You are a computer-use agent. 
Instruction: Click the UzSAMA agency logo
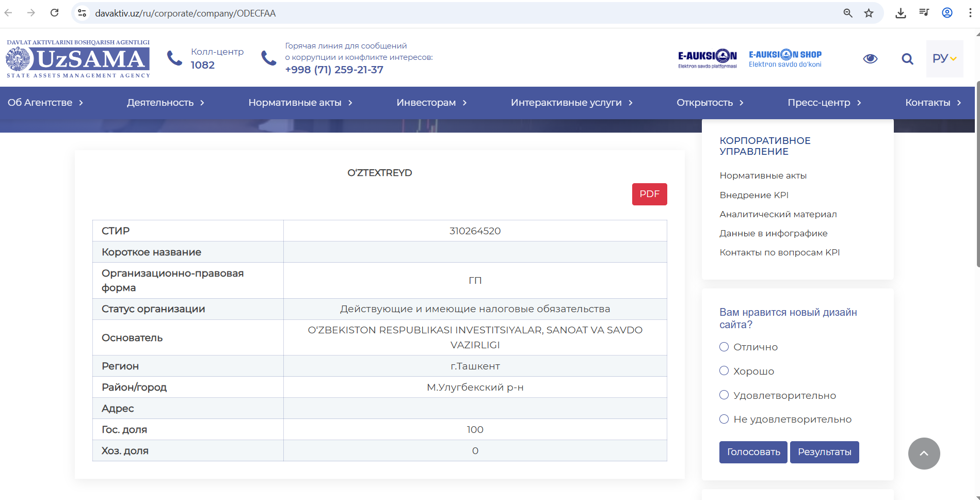point(78,59)
